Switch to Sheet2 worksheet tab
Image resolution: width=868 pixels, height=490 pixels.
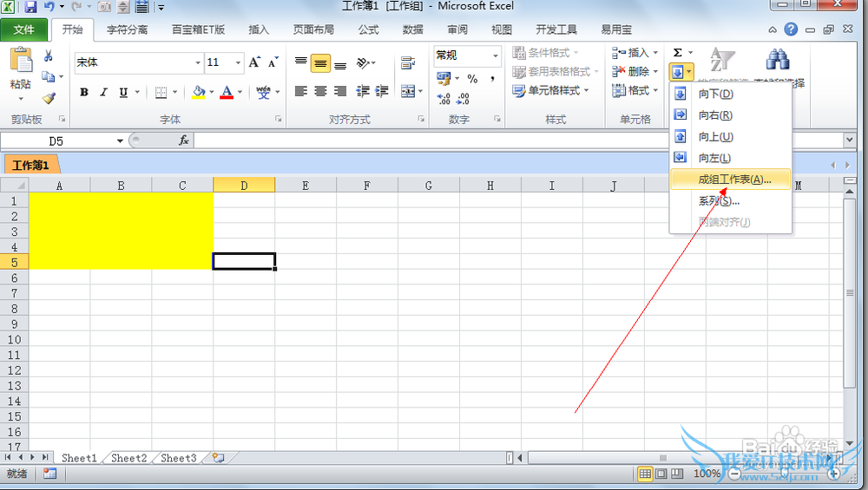click(x=128, y=458)
